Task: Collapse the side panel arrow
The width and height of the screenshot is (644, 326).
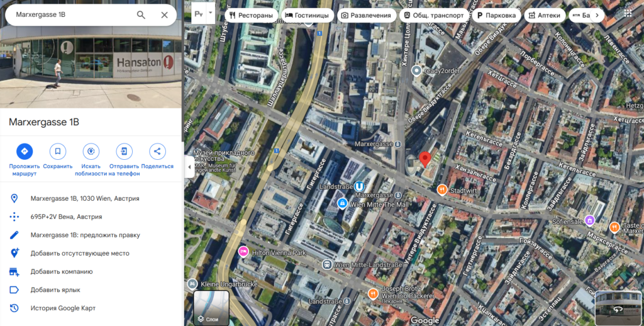Action: (188, 167)
